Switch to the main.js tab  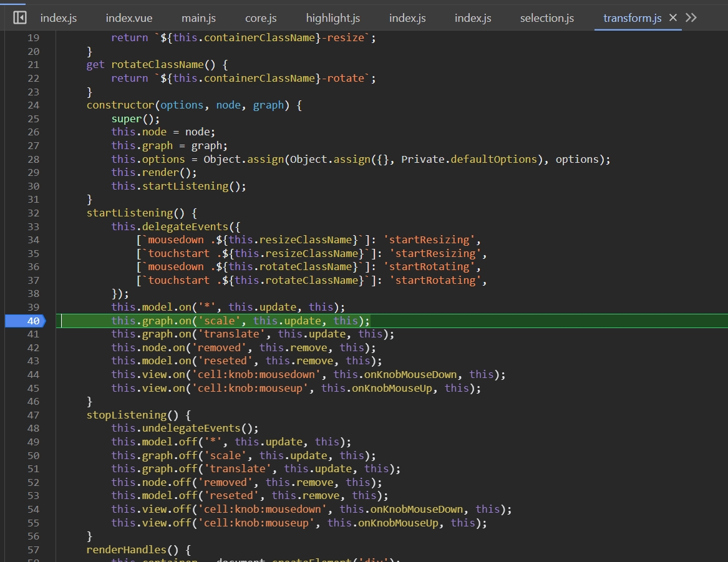tap(198, 18)
